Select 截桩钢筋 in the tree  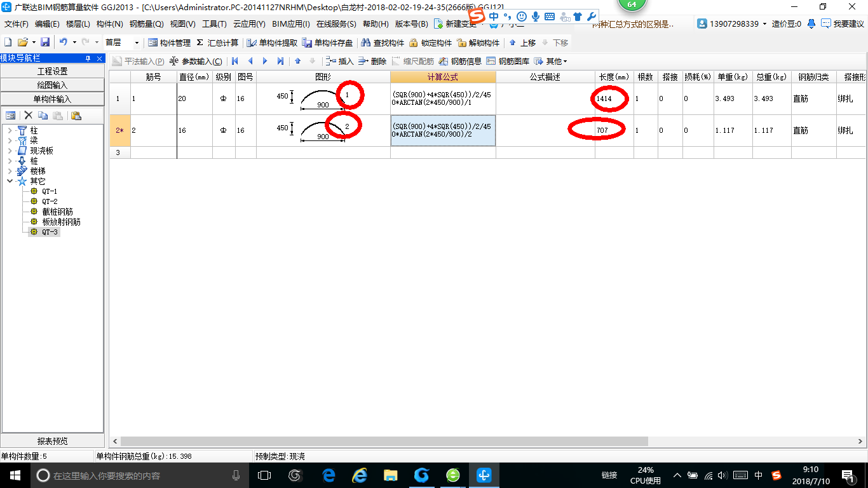point(58,212)
